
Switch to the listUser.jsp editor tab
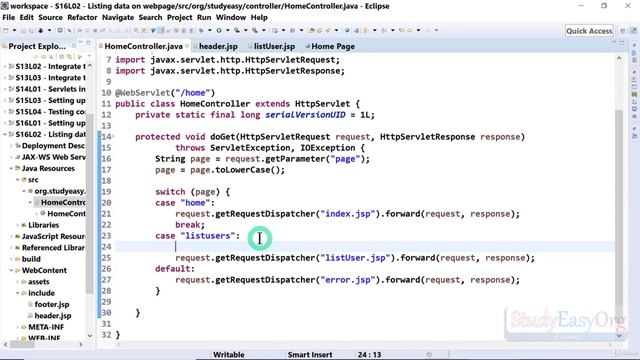274,46
